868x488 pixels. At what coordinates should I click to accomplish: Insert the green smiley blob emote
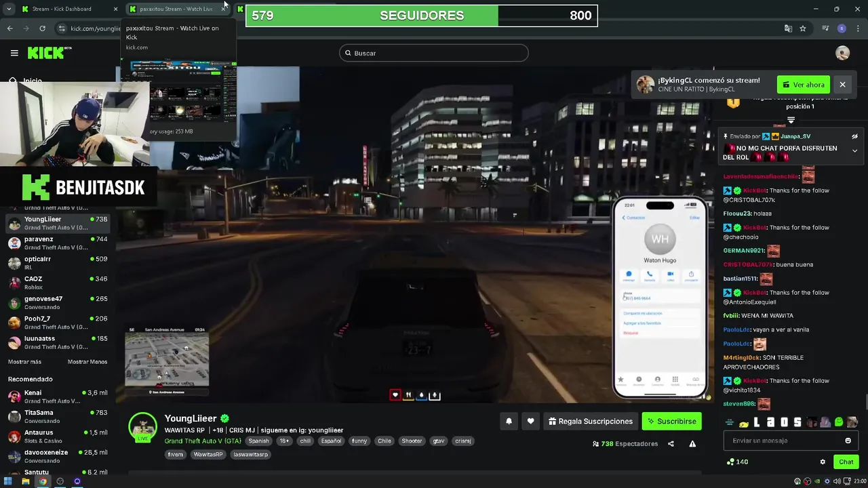(838, 422)
